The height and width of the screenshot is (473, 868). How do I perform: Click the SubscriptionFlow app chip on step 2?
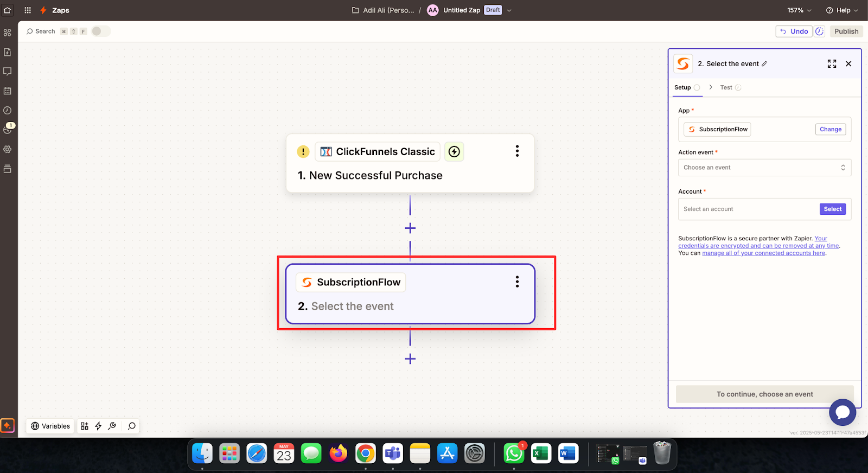pos(351,282)
